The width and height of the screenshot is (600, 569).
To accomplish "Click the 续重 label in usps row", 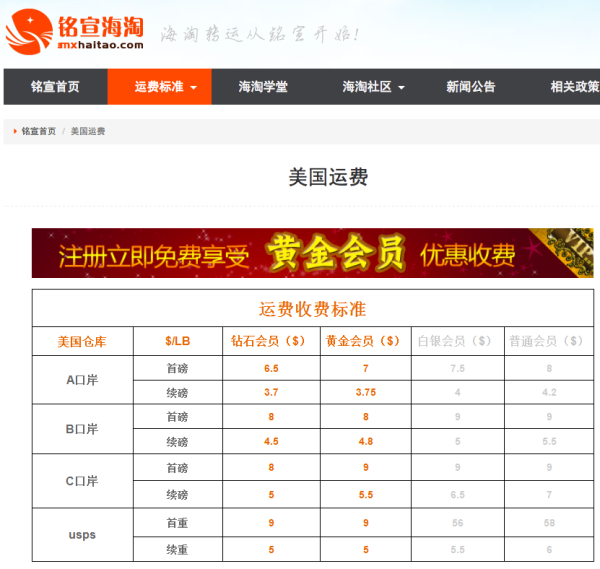I will (x=178, y=549).
